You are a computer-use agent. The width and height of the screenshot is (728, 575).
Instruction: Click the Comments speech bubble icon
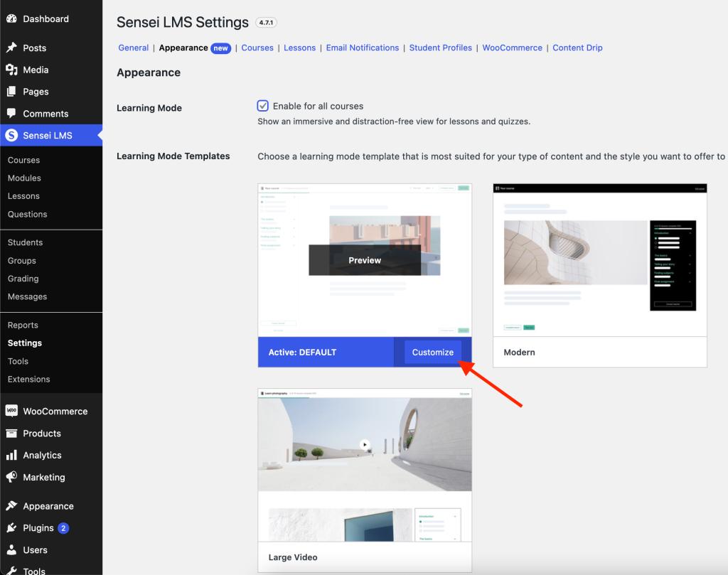(11, 113)
